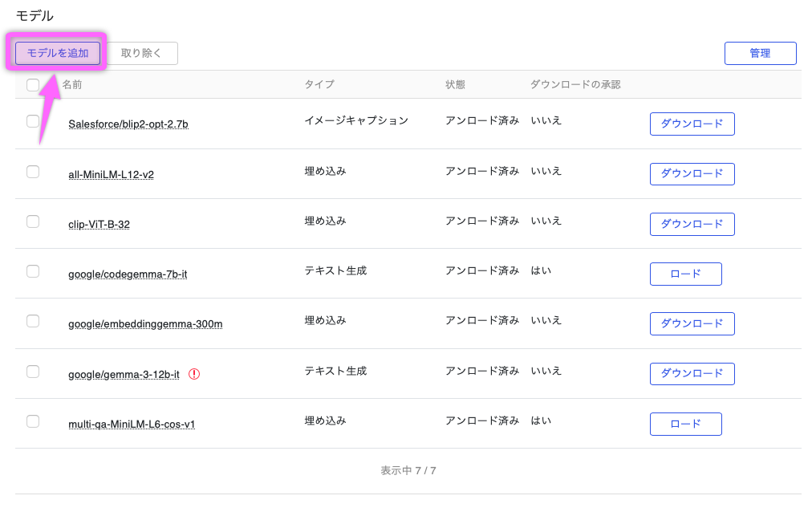
Task: Click the red warning icon beside gemma-3-12b-it
Action: pyautogui.click(x=194, y=374)
